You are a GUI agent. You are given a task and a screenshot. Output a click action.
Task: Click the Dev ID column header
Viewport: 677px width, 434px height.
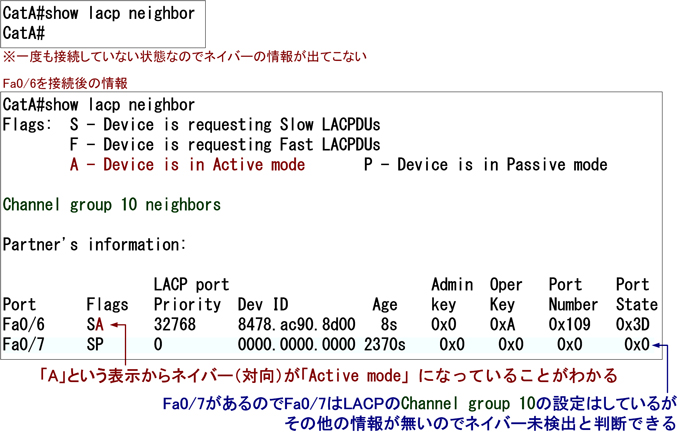click(x=263, y=305)
